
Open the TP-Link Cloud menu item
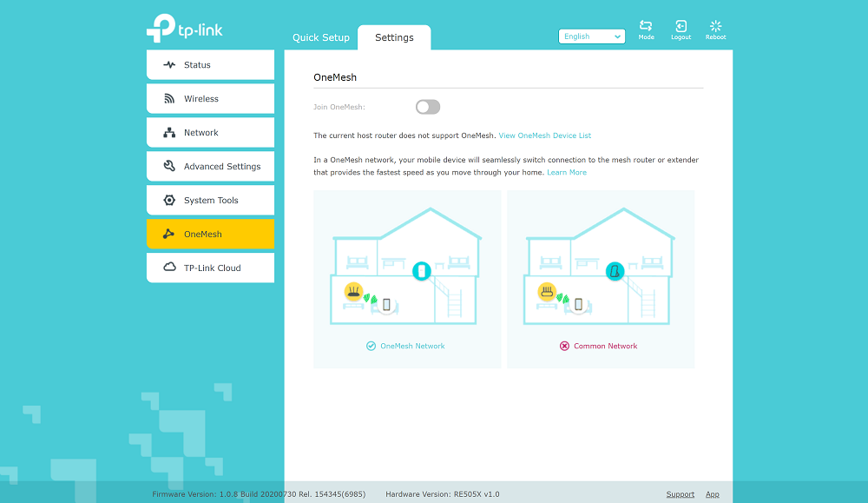coord(210,268)
